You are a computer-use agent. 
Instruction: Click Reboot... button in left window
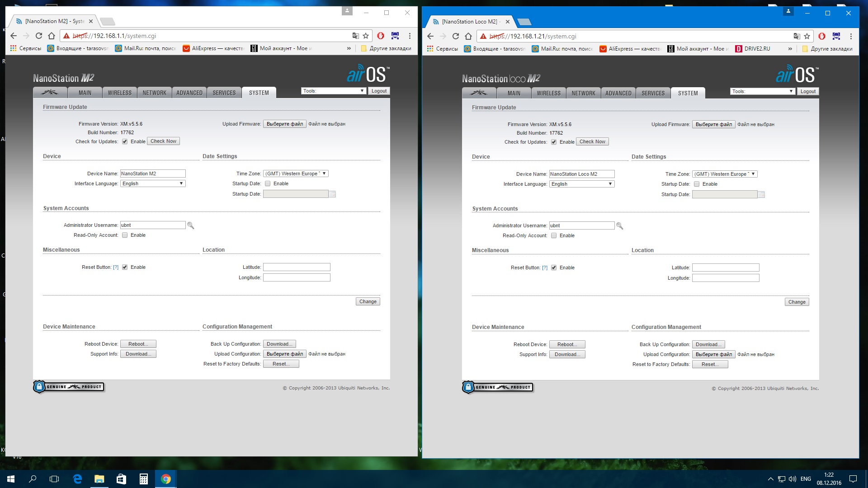[x=138, y=344]
